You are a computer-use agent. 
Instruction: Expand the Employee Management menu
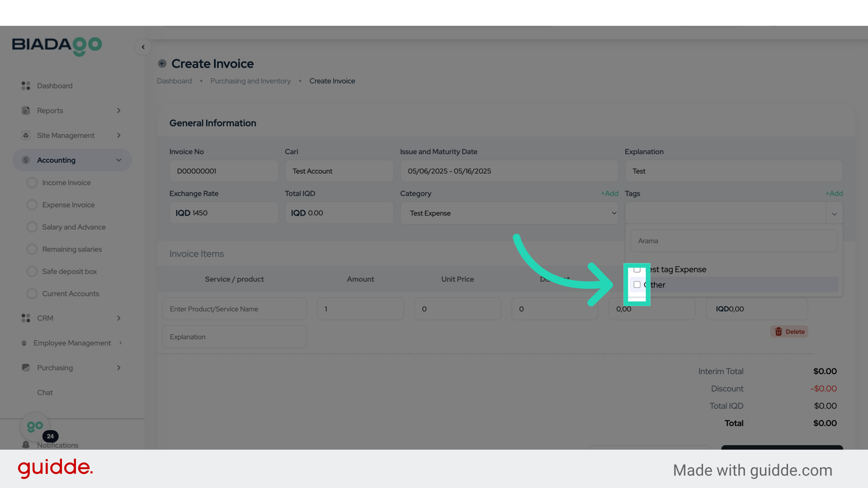tap(72, 343)
